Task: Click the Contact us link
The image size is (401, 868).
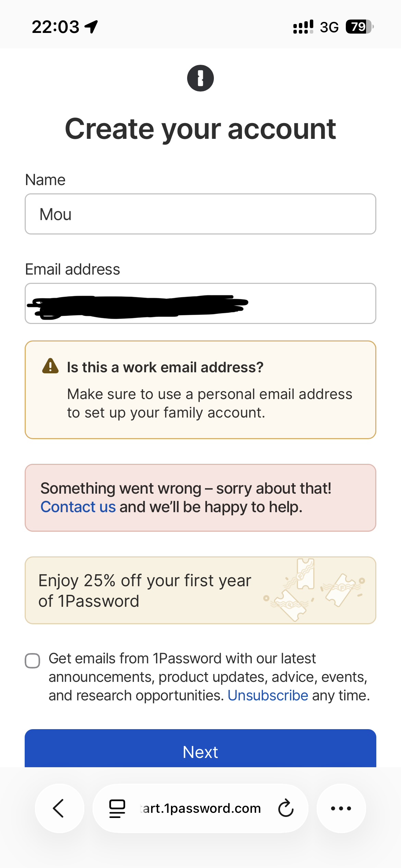Action: click(78, 507)
